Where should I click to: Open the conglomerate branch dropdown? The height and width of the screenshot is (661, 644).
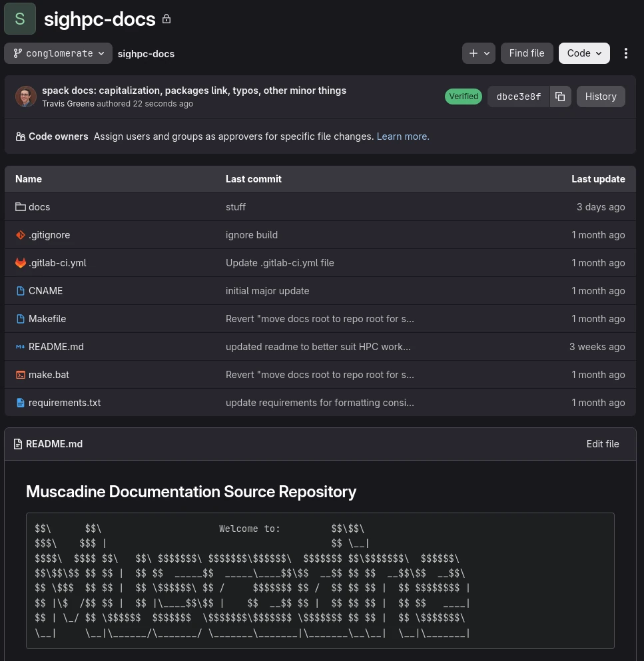pos(58,53)
